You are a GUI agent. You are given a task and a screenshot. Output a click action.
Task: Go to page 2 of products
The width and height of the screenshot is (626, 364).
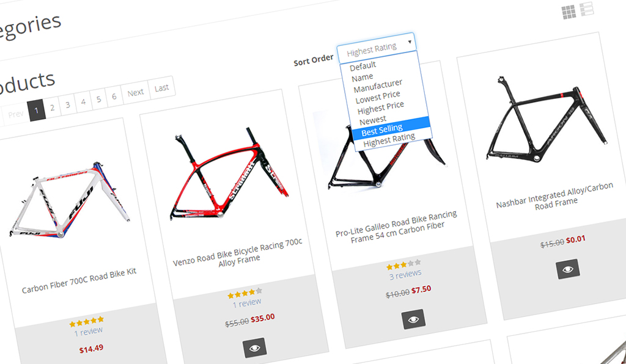click(x=53, y=108)
